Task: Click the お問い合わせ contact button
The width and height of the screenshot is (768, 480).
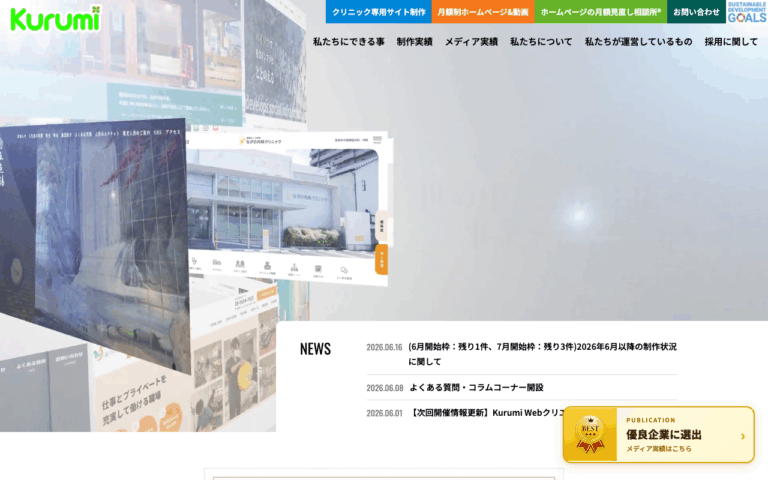Action: [696, 12]
